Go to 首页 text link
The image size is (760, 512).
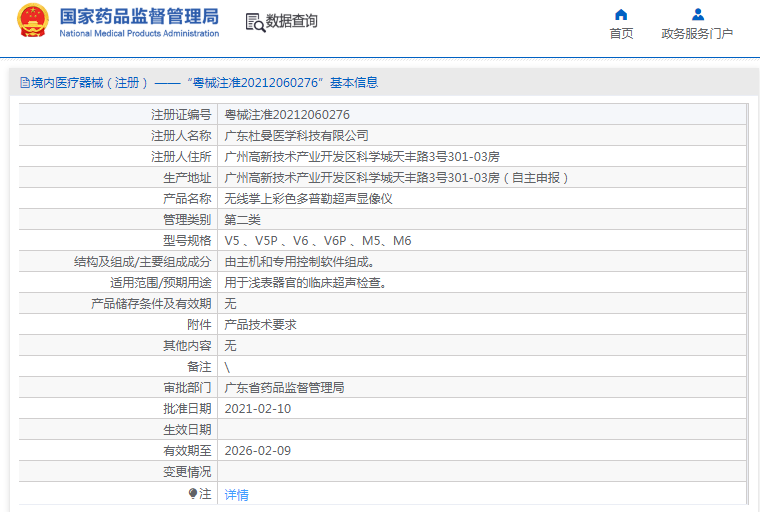(621, 33)
